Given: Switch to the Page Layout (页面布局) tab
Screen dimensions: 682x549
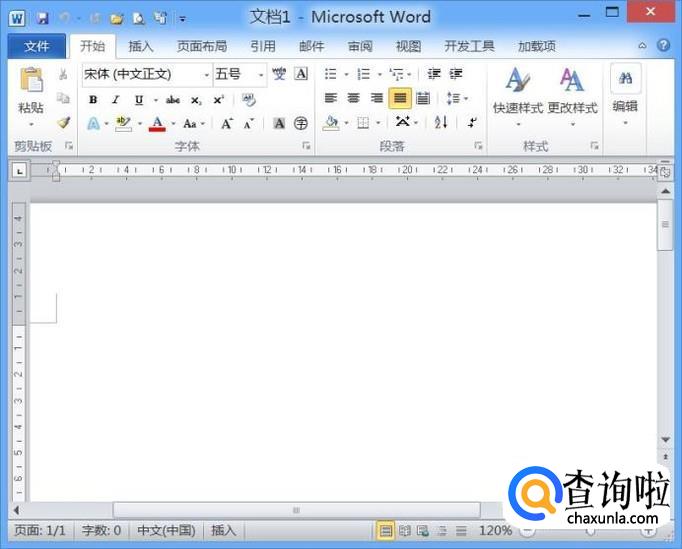Looking at the screenshot, I should [x=202, y=46].
